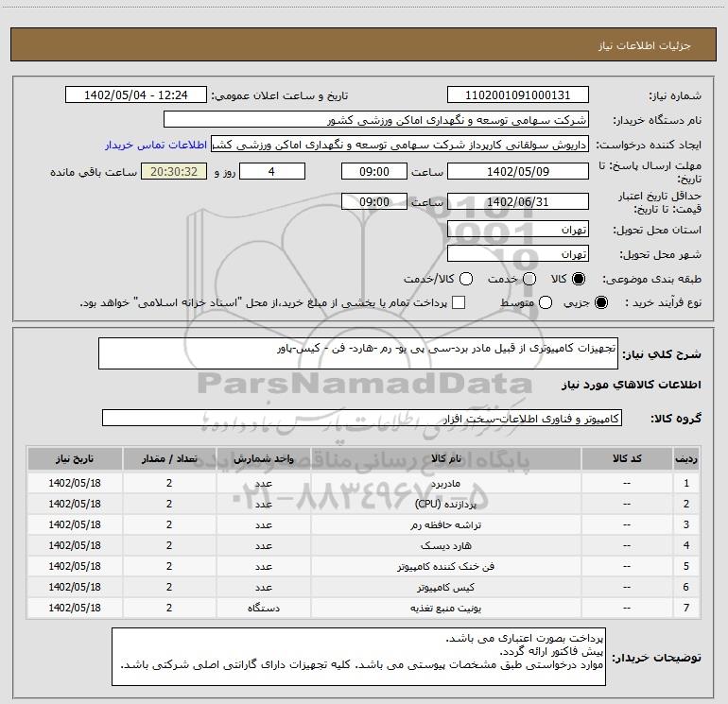Select the پردازنده (CPU) row item name
728x704 pixels.
(x=445, y=504)
